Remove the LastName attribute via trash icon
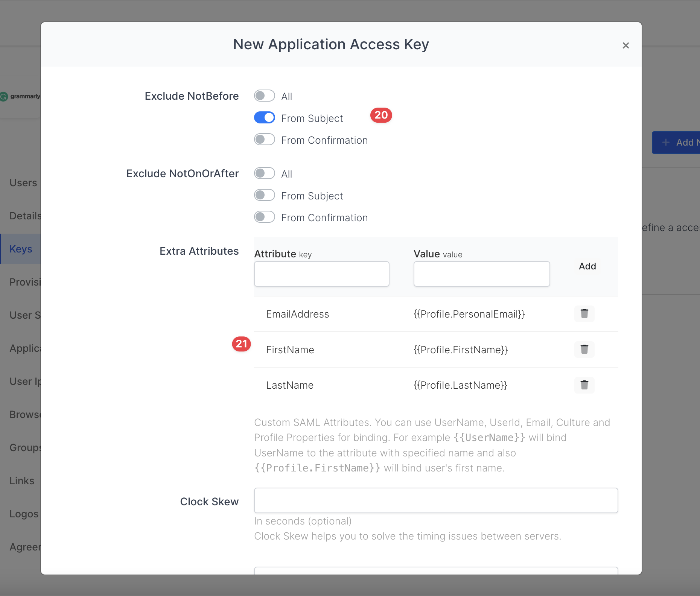Viewport: 700px width, 596px height. 584,385
